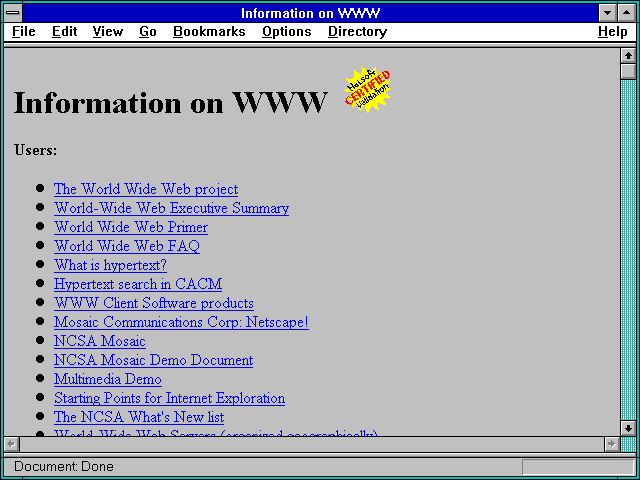Open the window control menu box
The image size is (640, 480).
click(13, 13)
